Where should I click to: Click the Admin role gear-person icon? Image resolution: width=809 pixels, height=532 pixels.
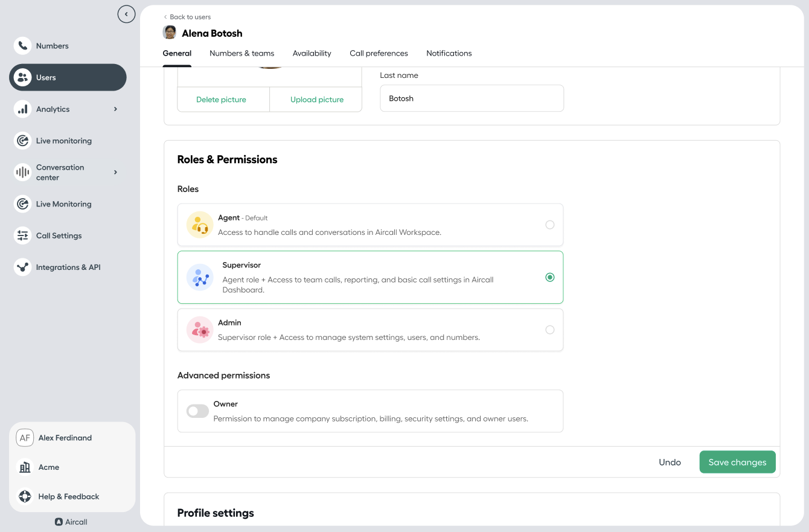(200, 330)
